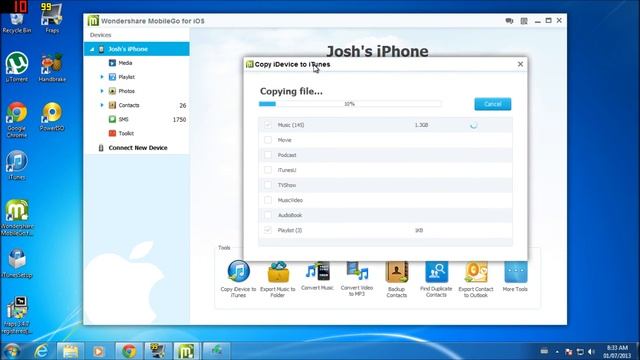Show hidden system tray icons arrow
This screenshot has width=640, height=360.
point(557,351)
